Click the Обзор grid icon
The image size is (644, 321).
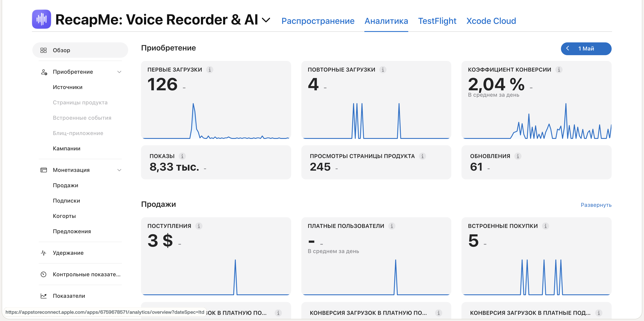pyautogui.click(x=43, y=50)
